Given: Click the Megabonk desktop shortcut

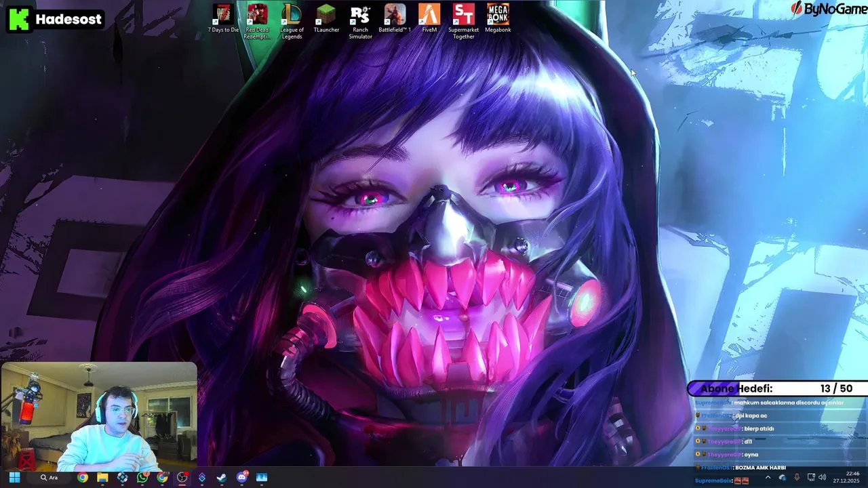Looking at the screenshot, I should (498, 19).
